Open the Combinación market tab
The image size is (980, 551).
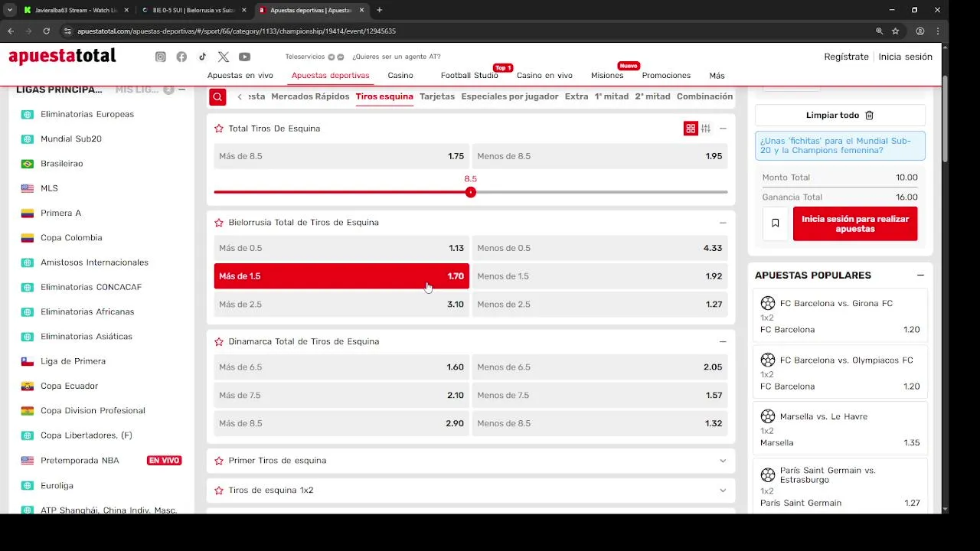704,96
